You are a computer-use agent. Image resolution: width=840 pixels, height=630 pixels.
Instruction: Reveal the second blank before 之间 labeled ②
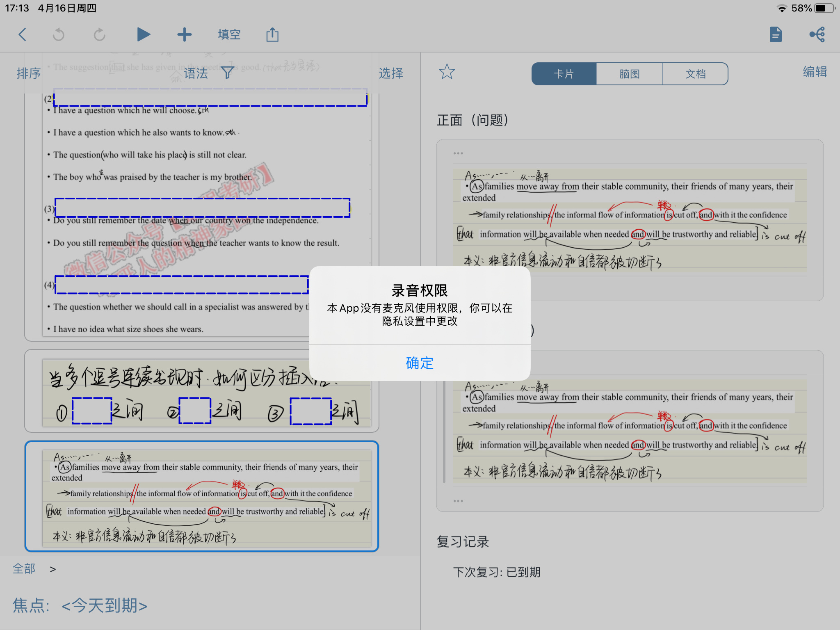[195, 410]
